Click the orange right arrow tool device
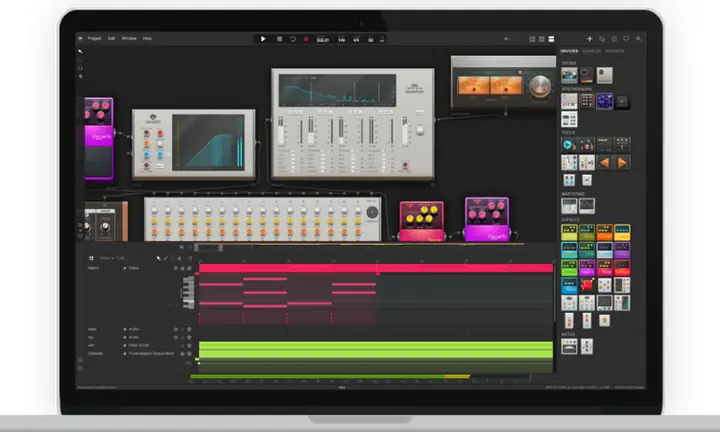This screenshot has width=720, height=432. [x=621, y=162]
